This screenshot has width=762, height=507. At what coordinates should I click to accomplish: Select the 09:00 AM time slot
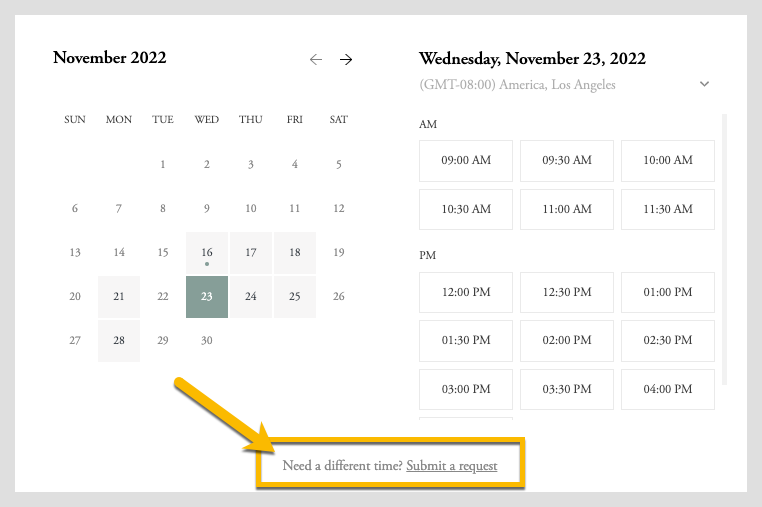point(466,160)
